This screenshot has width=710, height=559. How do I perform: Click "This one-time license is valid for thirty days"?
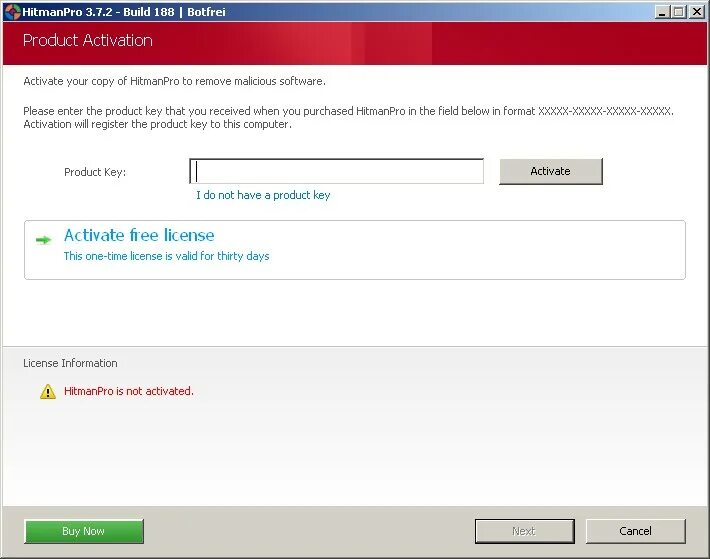tap(166, 256)
